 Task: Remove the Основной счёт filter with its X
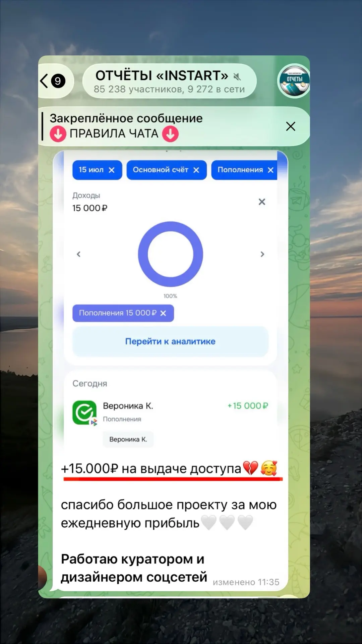196,170
